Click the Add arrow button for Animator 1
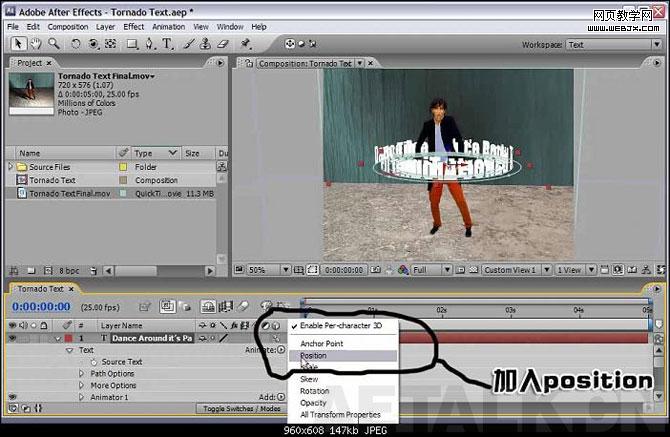 click(281, 397)
